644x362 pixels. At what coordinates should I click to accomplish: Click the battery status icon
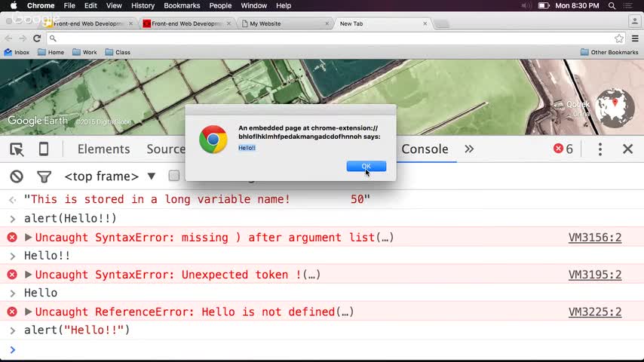[x=544, y=6]
